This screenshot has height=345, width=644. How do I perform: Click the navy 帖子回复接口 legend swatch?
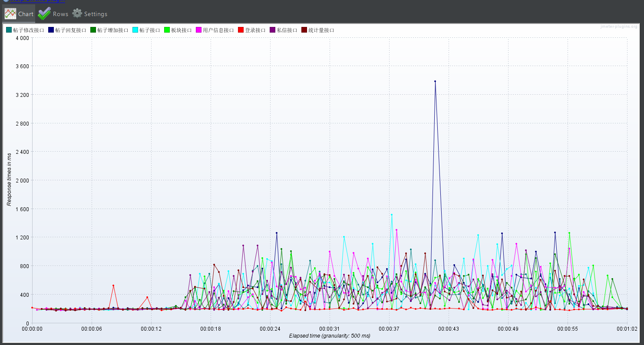click(51, 30)
